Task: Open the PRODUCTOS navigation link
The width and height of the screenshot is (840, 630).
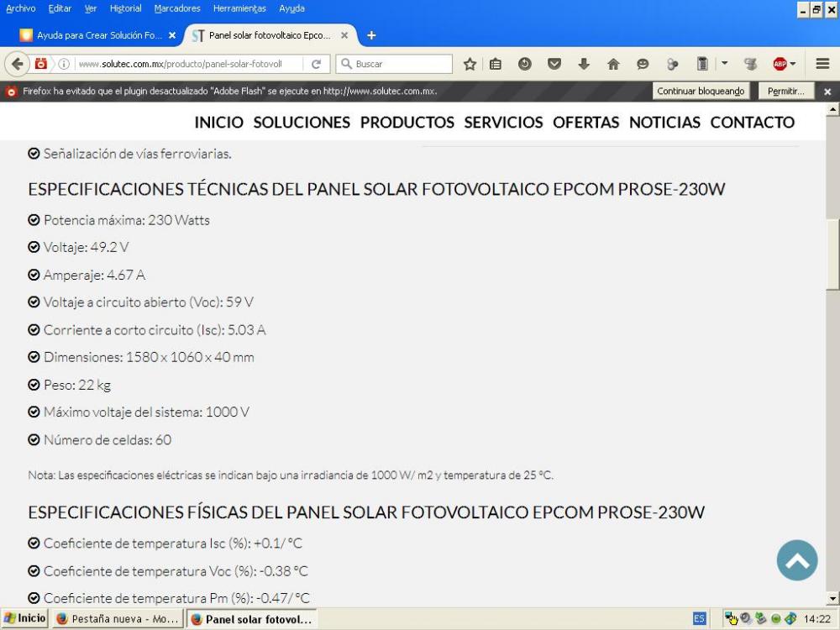Action: [407, 122]
